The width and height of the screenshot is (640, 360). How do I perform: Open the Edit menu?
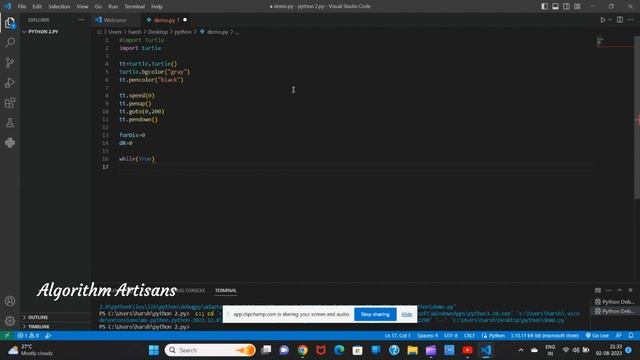pos(37,7)
